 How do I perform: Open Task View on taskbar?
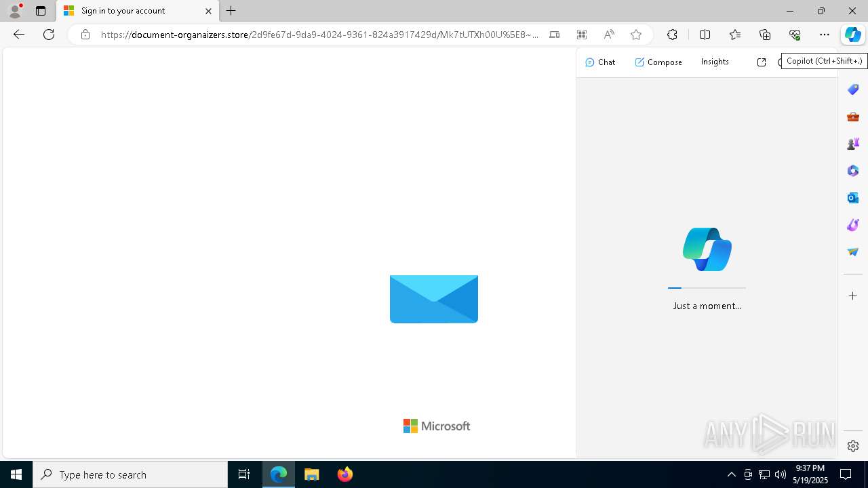pos(244,474)
